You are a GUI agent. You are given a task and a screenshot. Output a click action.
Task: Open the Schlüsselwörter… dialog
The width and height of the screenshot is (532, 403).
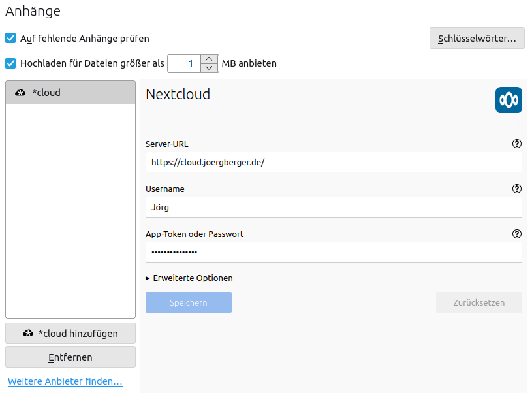point(477,39)
